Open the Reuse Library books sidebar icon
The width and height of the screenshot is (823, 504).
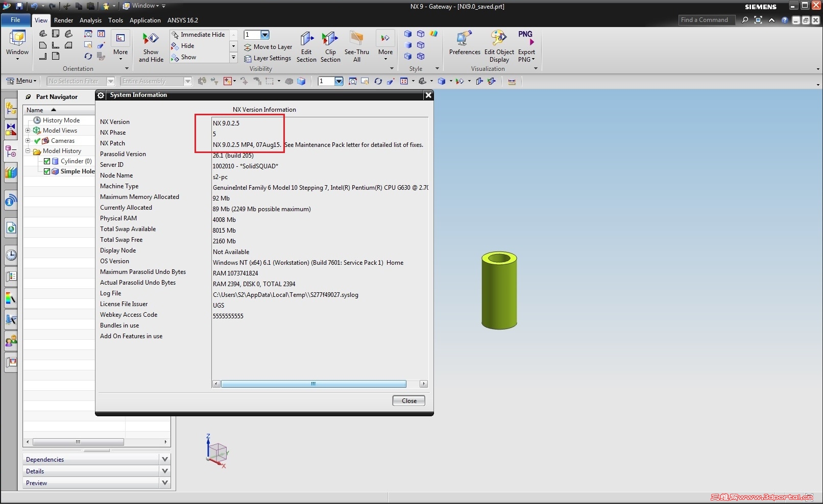pos(11,172)
